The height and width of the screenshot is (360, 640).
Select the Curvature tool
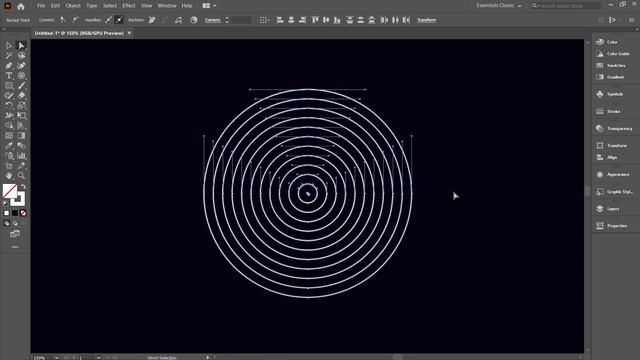point(21,65)
